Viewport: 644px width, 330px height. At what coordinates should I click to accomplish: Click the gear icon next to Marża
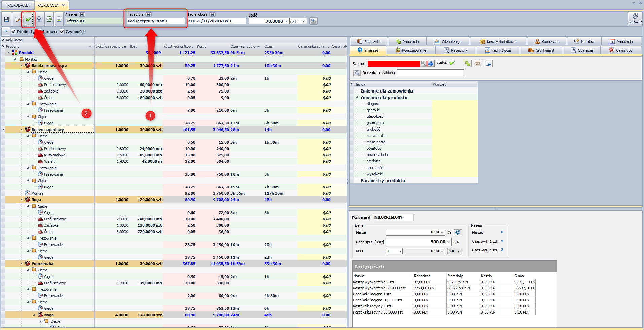(x=458, y=232)
